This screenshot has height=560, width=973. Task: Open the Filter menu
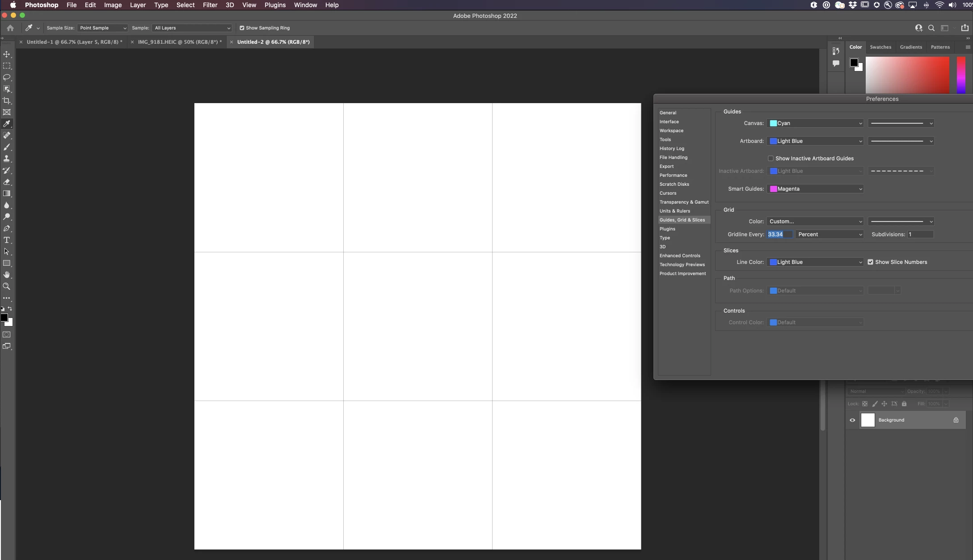point(210,5)
